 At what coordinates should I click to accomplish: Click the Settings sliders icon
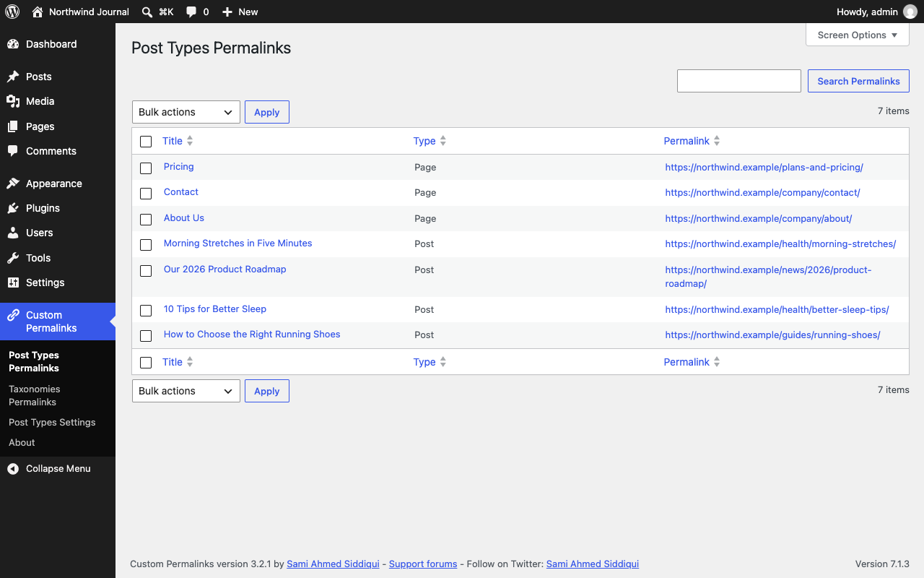pos(13,282)
